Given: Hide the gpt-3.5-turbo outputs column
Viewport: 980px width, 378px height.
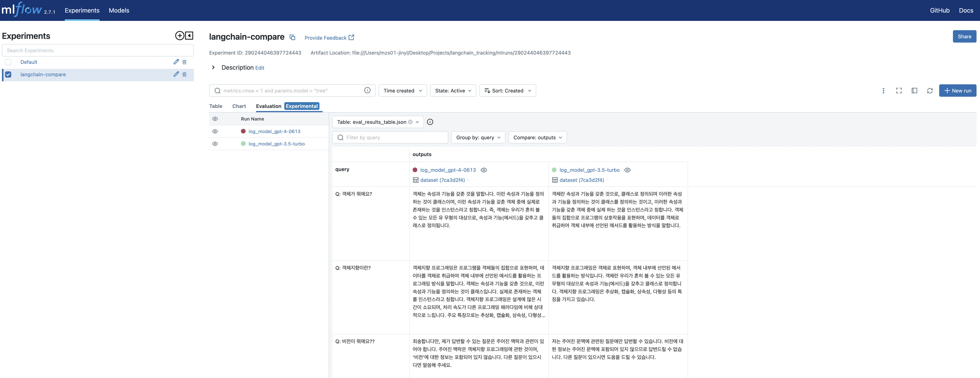Looking at the screenshot, I should [x=627, y=170].
